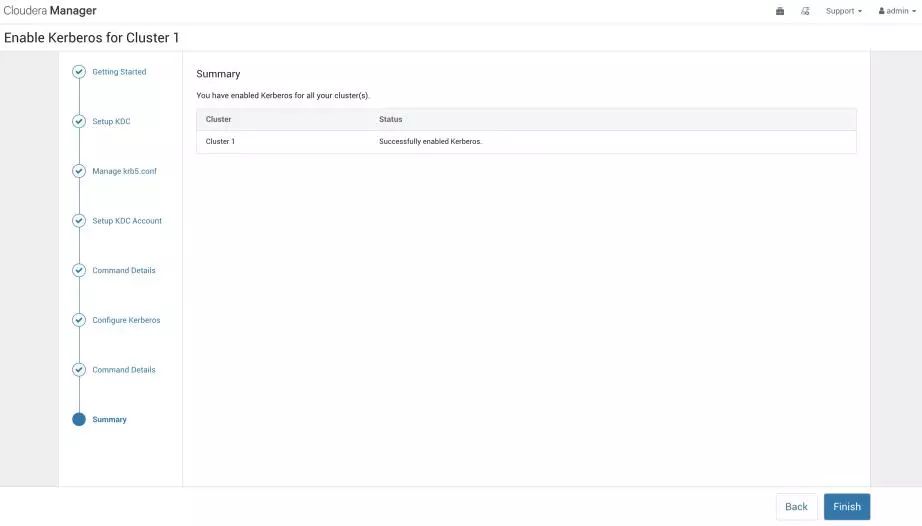Go to the Getting Started step
The width and height of the screenshot is (922, 526).
(x=119, y=72)
